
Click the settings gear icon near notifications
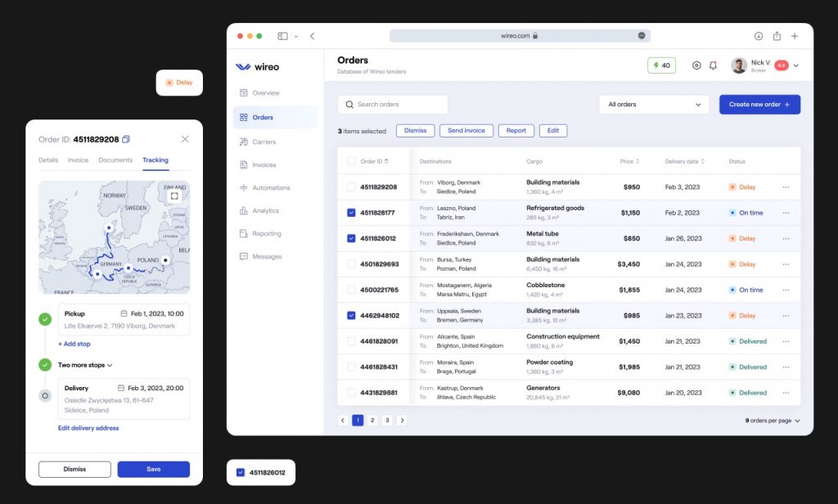tap(695, 66)
